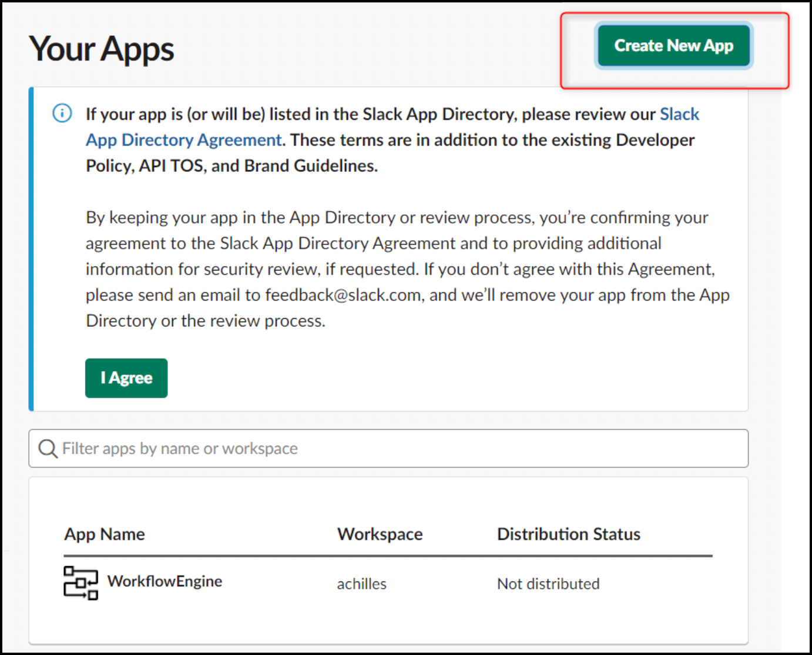Click the blue info circle icon

tap(62, 113)
